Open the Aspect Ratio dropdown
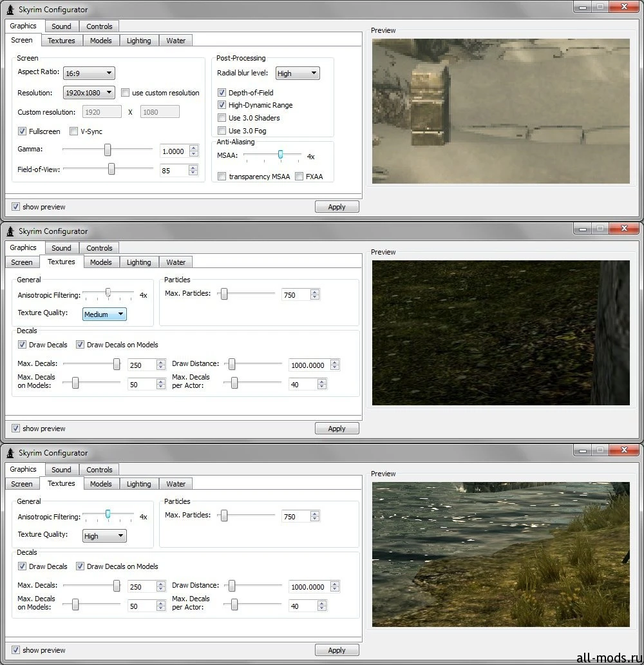 pyautogui.click(x=89, y=73)
